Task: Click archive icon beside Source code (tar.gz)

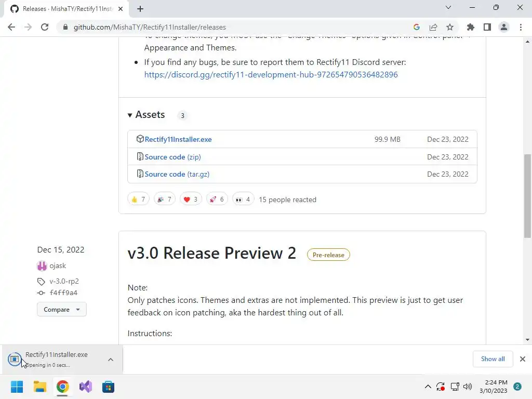Action: point(140,174)
